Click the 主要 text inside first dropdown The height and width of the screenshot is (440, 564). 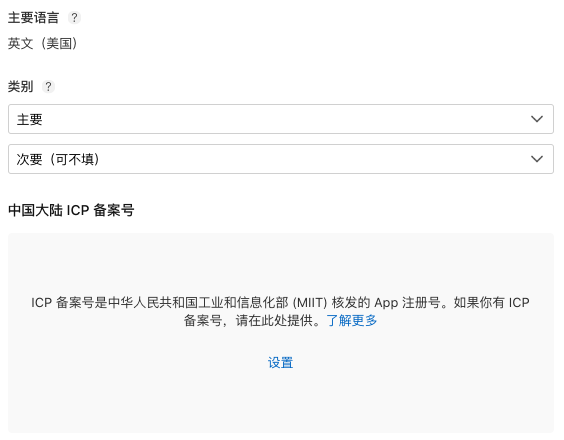click(x=29, y=119)
